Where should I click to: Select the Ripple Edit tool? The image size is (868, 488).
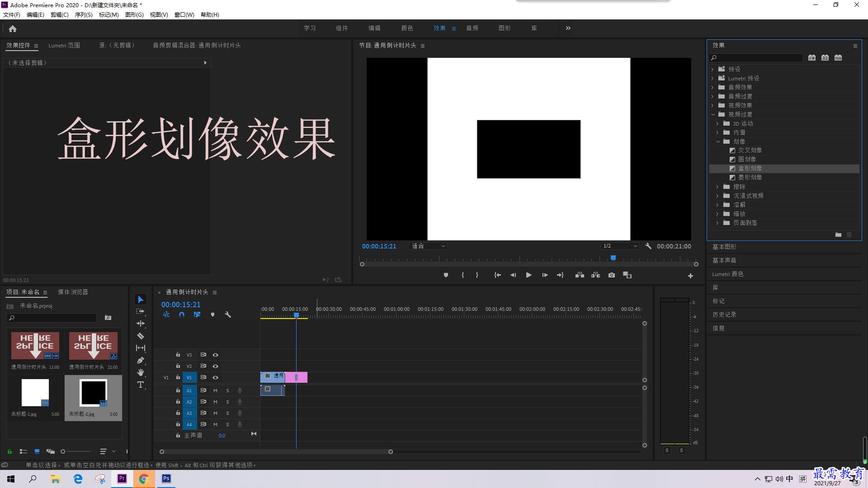pyautogui.click(x=141, y=324)
